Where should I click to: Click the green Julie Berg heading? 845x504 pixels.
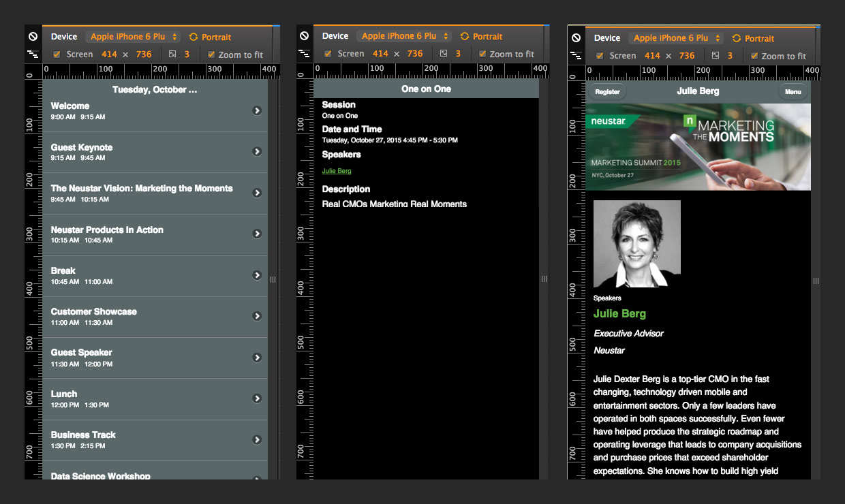pyautogui.click(x=619, y=313)
